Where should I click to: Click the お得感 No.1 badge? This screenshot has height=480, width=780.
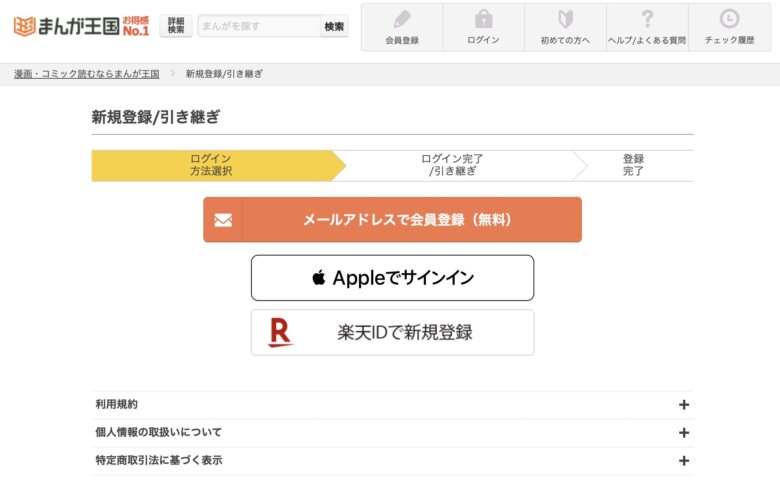(x=136, y=26)
